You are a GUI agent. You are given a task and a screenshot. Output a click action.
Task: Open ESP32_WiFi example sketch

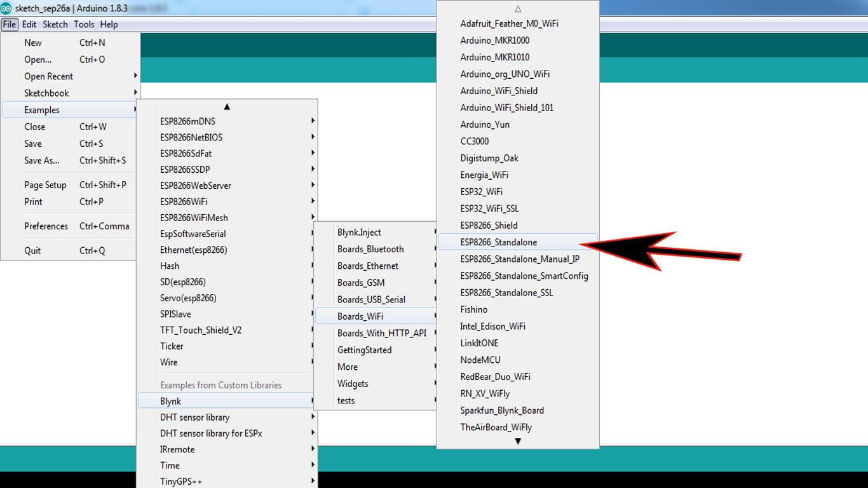pos(518,192)
